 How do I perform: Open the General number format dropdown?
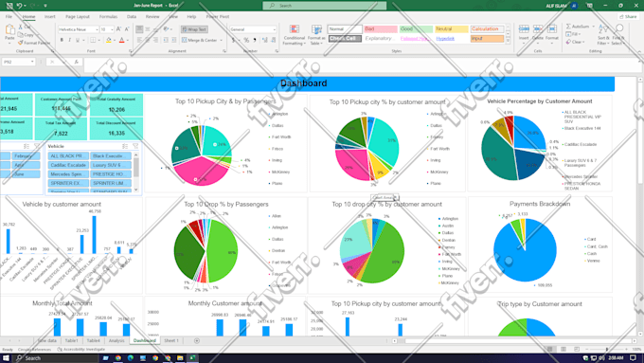tap(274, 29)
